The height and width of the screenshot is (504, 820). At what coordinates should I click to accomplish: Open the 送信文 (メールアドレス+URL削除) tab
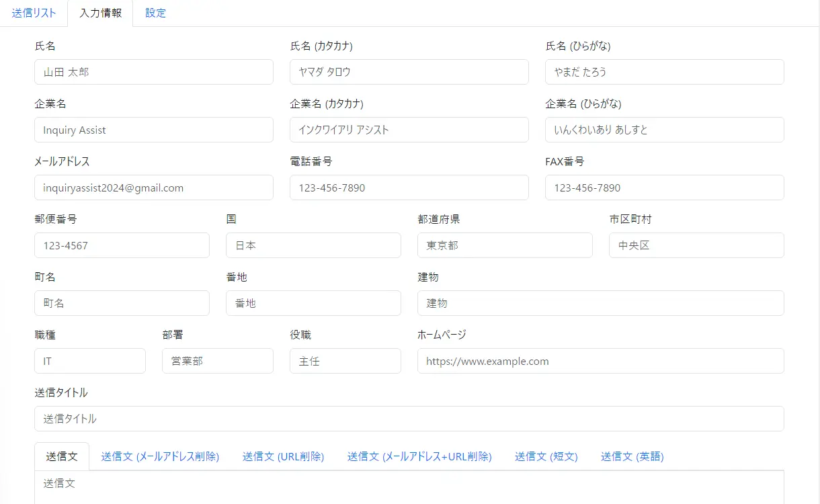tap(419, 456)
